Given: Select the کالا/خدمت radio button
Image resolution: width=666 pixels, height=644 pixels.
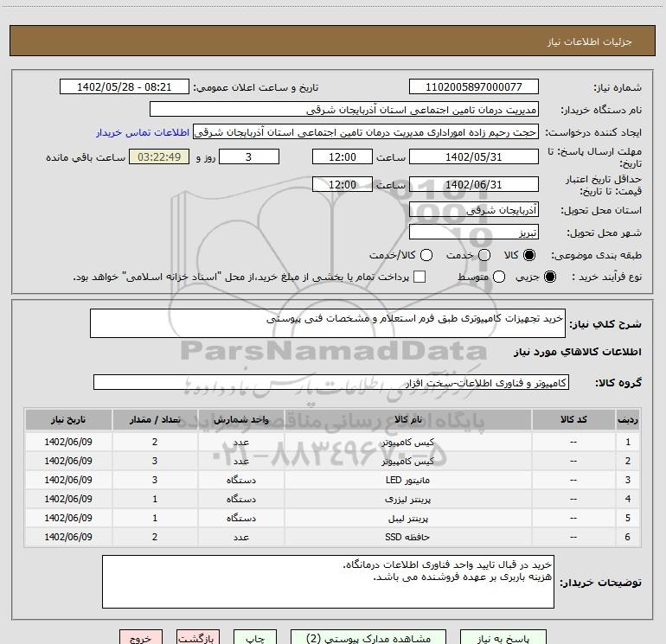Looking at the screenshot, I should coord(426,255).
